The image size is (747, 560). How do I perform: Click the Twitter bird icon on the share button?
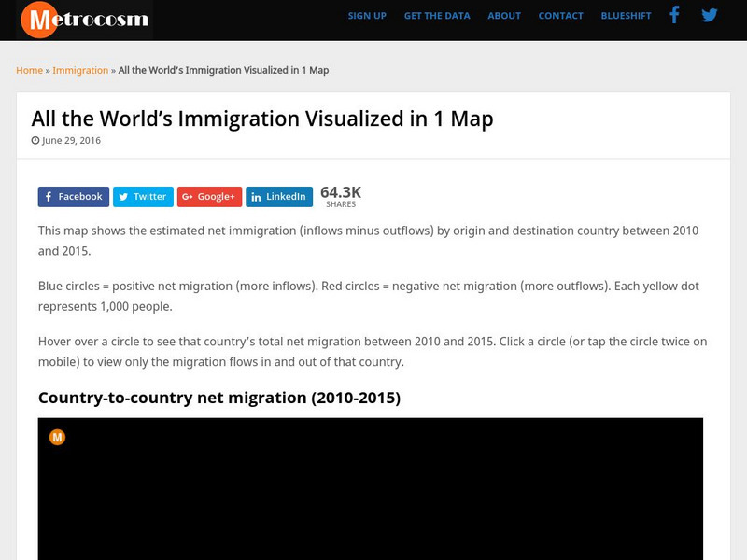point(122,197)
